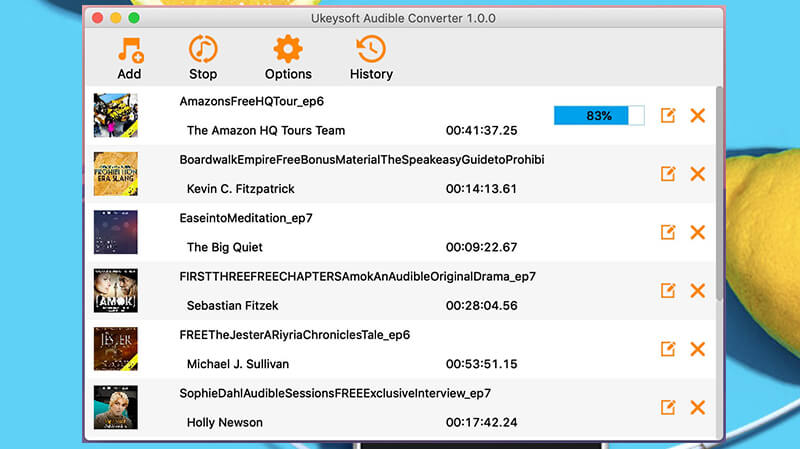
Task: Select the BoardwalkEmpireFreeBonusMaterial title
Action: pyautogui.click(x=362, y=160)
